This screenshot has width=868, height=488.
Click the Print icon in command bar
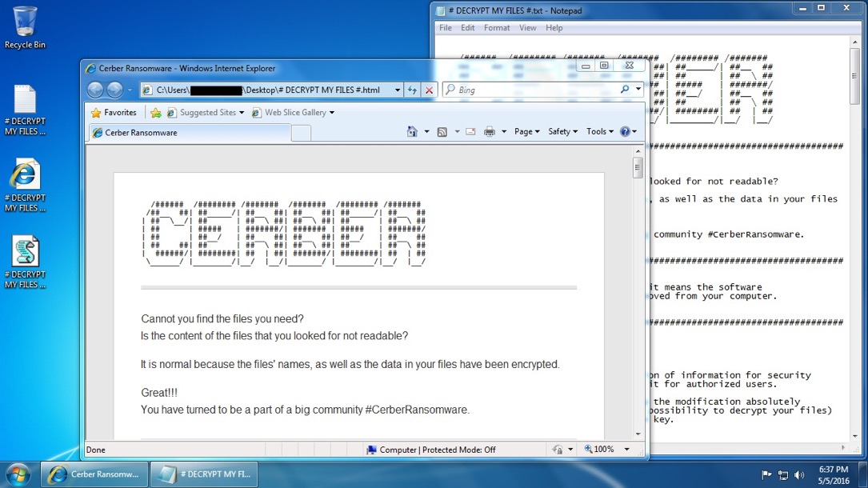(x=489, y=132)
